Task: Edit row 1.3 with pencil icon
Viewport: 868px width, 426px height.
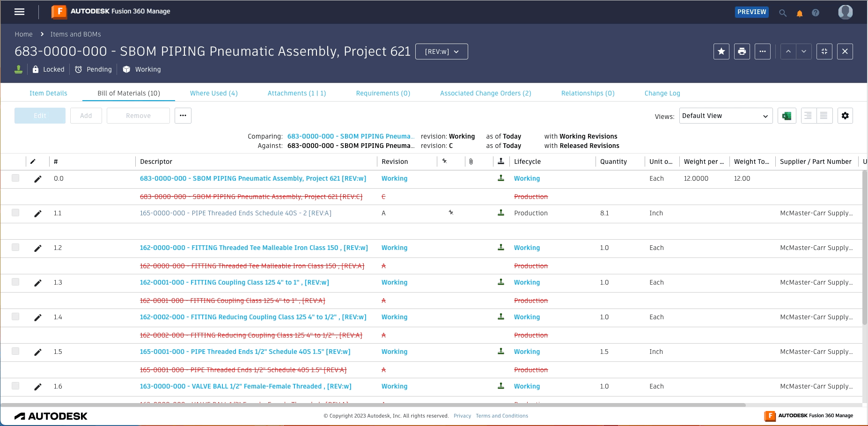Action: (38, 283)
